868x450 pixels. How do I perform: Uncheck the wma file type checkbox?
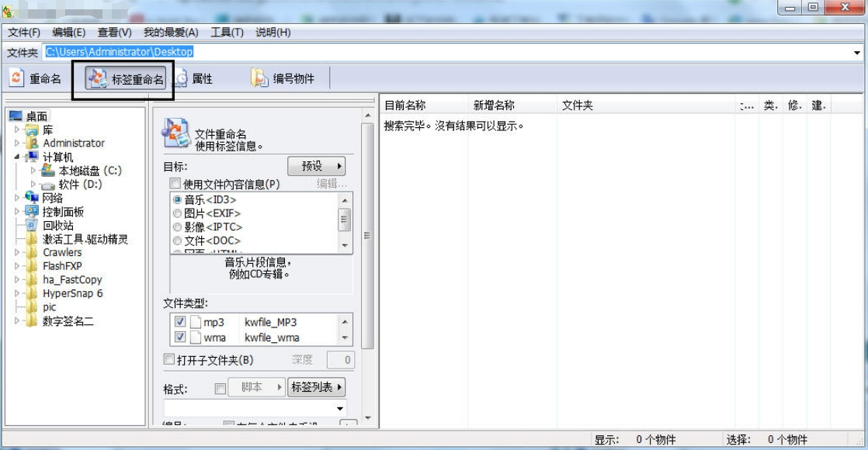point(180,337)
